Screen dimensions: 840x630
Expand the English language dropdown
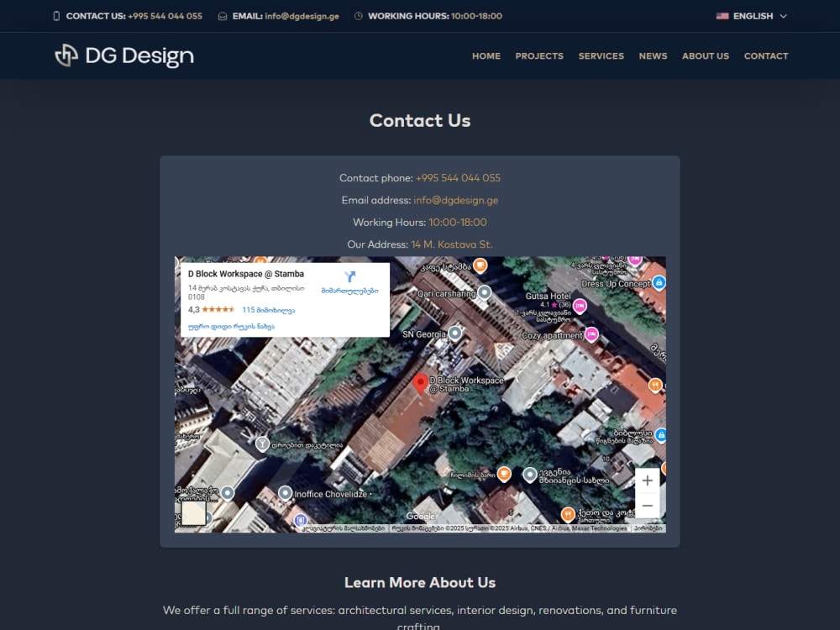coord(752,16)
